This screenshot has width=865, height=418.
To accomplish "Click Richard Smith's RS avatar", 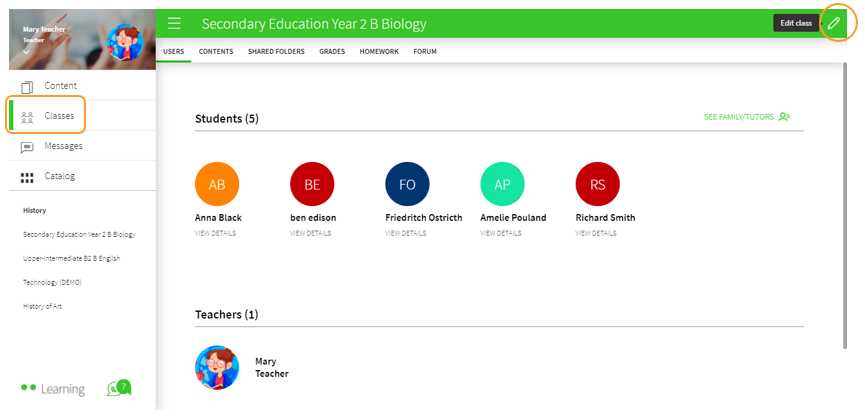I will coord(598,184).
